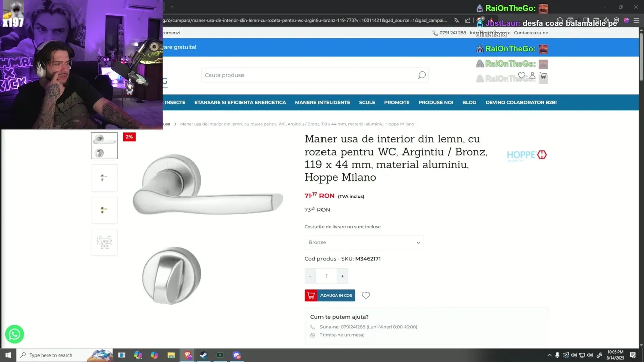Open the user account icon

click(532, 76)
